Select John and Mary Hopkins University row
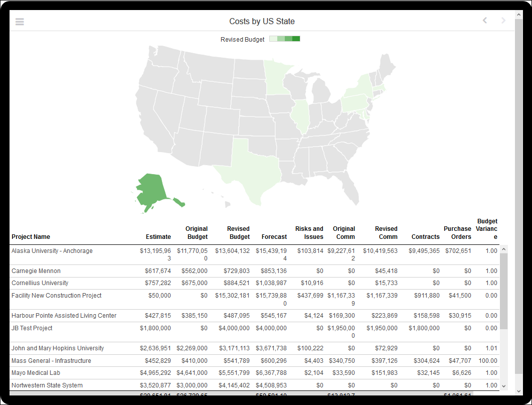This screenshot has width=532, height=405. [x=254, y=348]
